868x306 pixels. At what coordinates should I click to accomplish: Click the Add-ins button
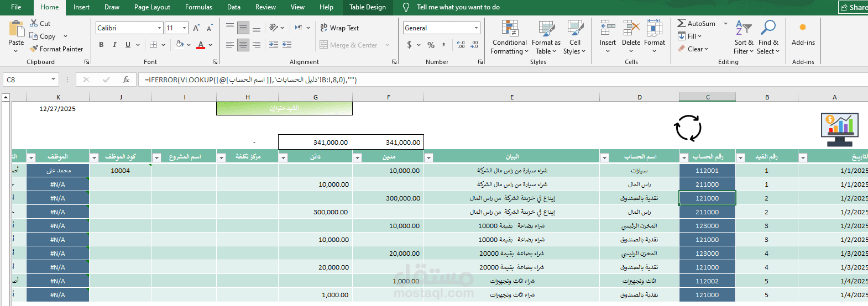(803, 33)
